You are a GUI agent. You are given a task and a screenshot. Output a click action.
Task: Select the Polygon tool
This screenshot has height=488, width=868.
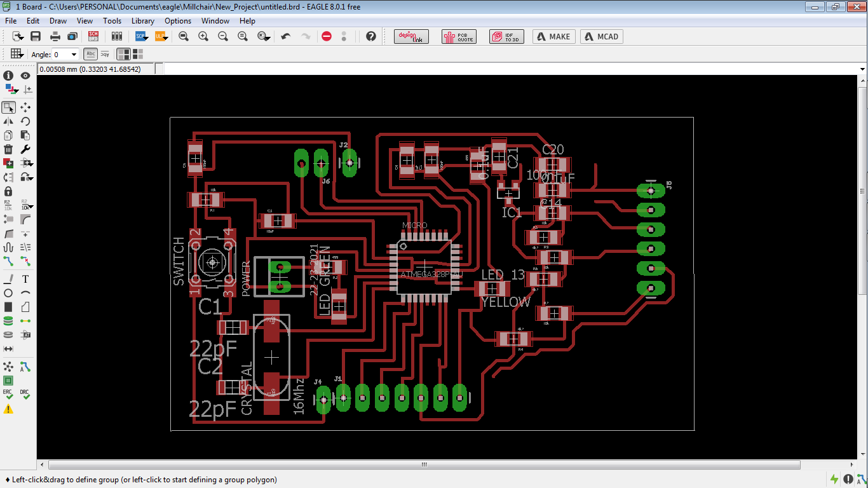(25, 307)
